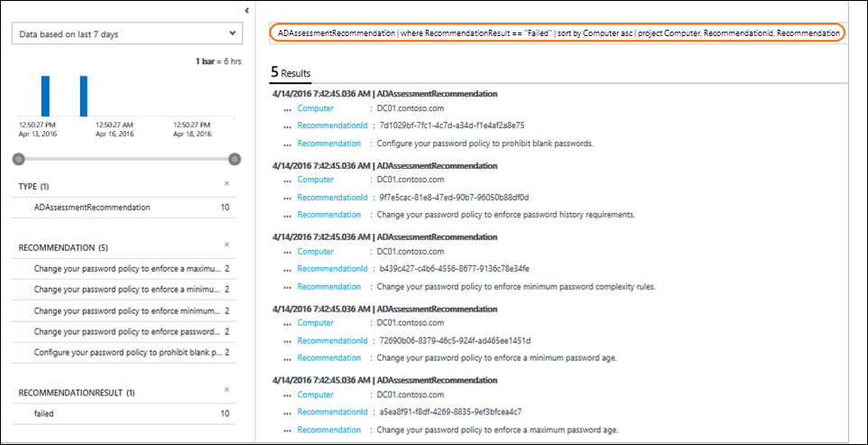The width and height of the screenshot is (868, 445).
Task: Clear the RECOMMENDATIONRESULT filter x icon
Action: [x=226, y=392]
